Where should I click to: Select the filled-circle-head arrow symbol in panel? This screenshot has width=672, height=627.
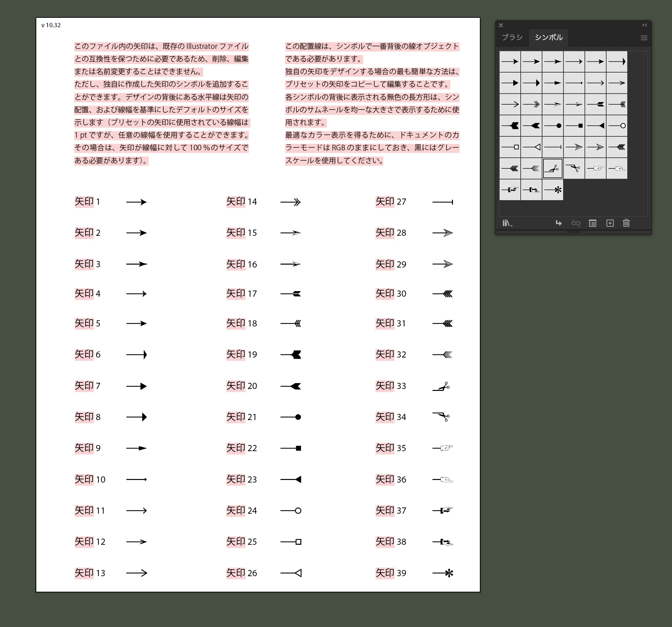click(x=553, y=126)
